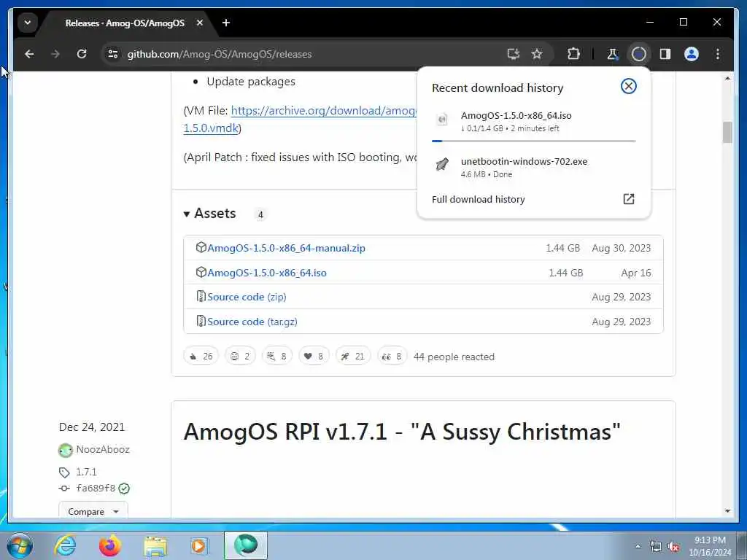747x560 pixels.
Task: Open NoozAbooz author profile
Action: [x=102, y=449]
